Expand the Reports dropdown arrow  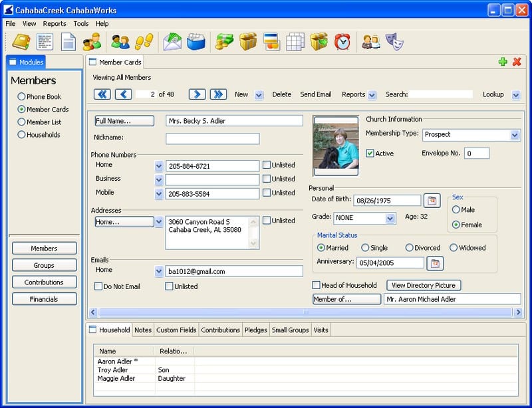[x=372, y=94]
